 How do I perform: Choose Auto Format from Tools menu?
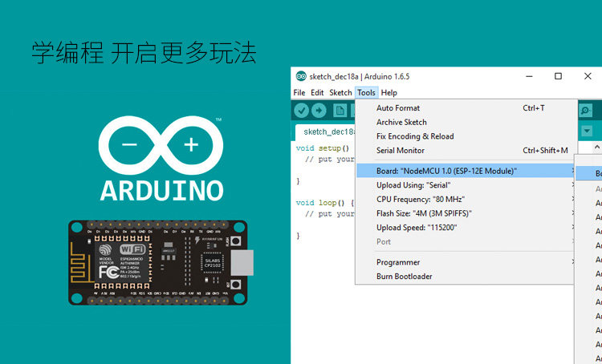(x=466, y=108)
